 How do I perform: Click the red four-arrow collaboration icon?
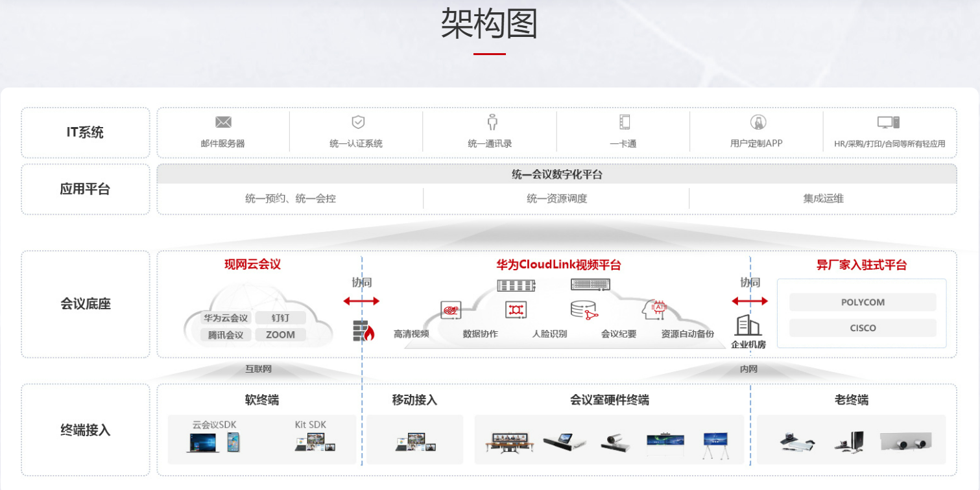516,310
